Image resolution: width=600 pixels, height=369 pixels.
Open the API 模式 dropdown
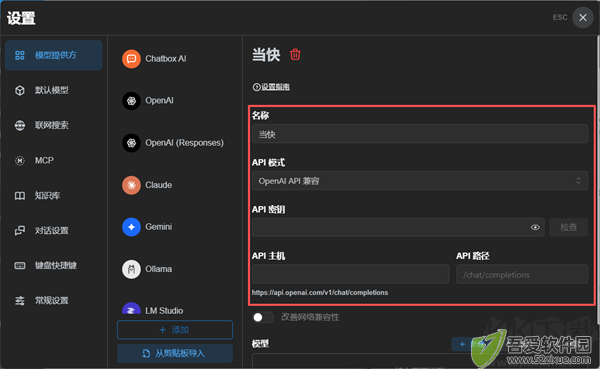(420, 181)
